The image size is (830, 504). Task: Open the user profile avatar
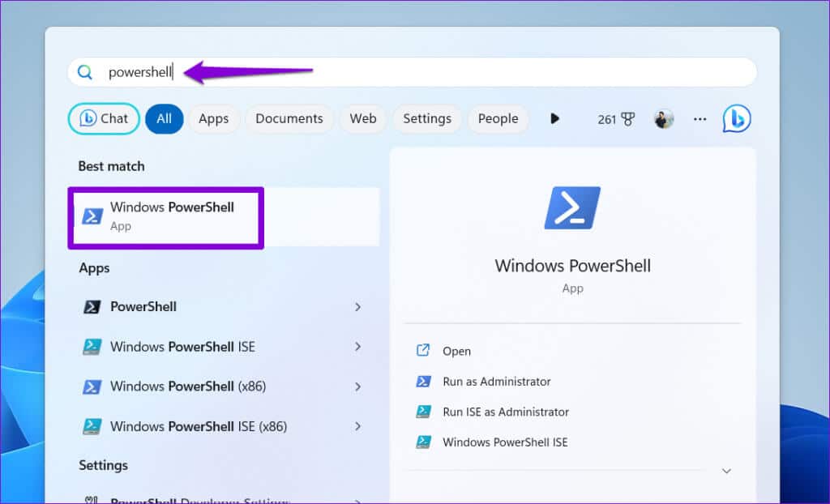[664, 119]
